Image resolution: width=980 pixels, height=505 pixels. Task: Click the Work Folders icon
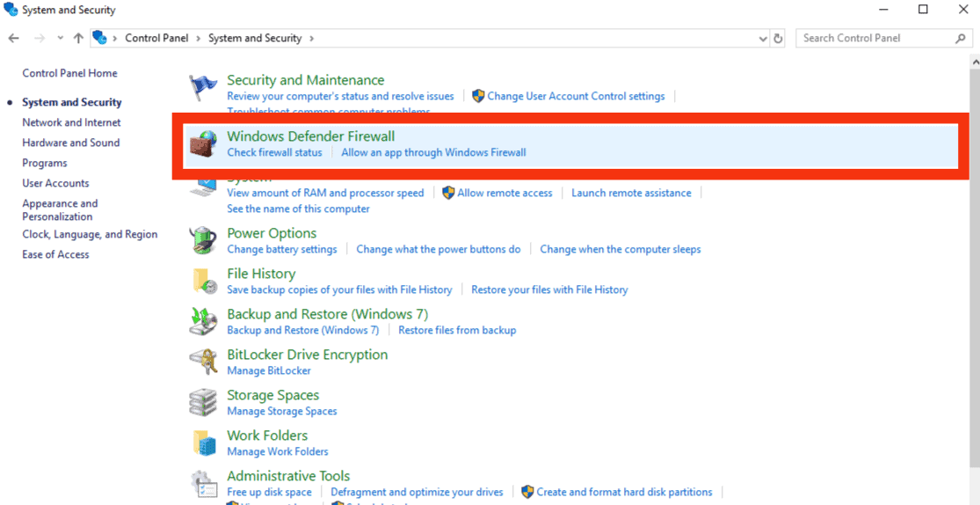coord(203,443)
